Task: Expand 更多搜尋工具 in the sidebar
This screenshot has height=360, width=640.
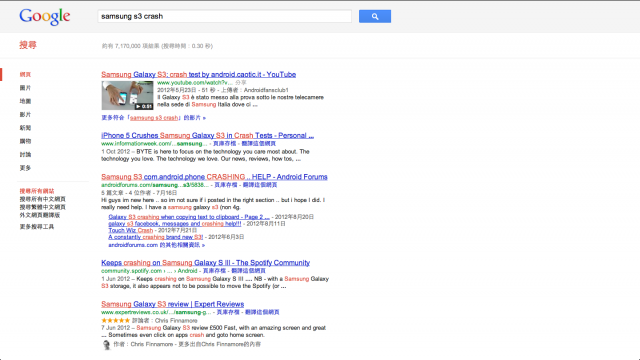Action: click(x=37, y=227)
